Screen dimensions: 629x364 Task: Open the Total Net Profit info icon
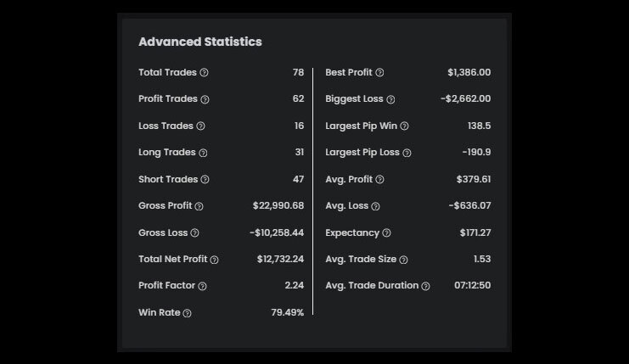pos(214,260)
